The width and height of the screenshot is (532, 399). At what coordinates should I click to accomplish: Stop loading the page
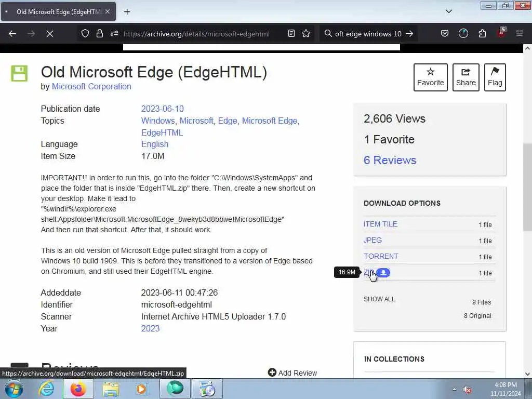coord(49,34)
